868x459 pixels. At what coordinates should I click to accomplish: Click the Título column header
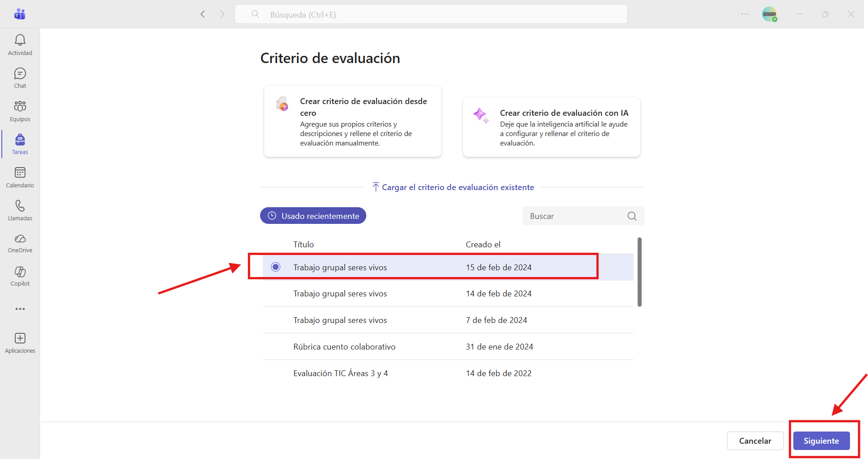[304, 244]
